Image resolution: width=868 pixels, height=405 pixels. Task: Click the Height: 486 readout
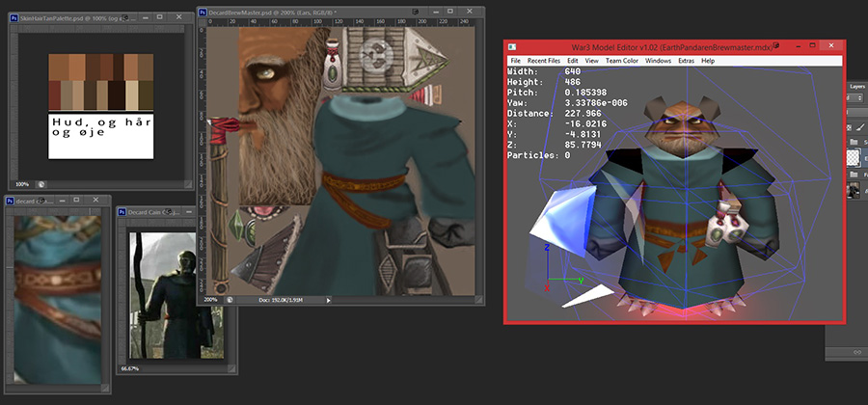(x=542, y=82)
